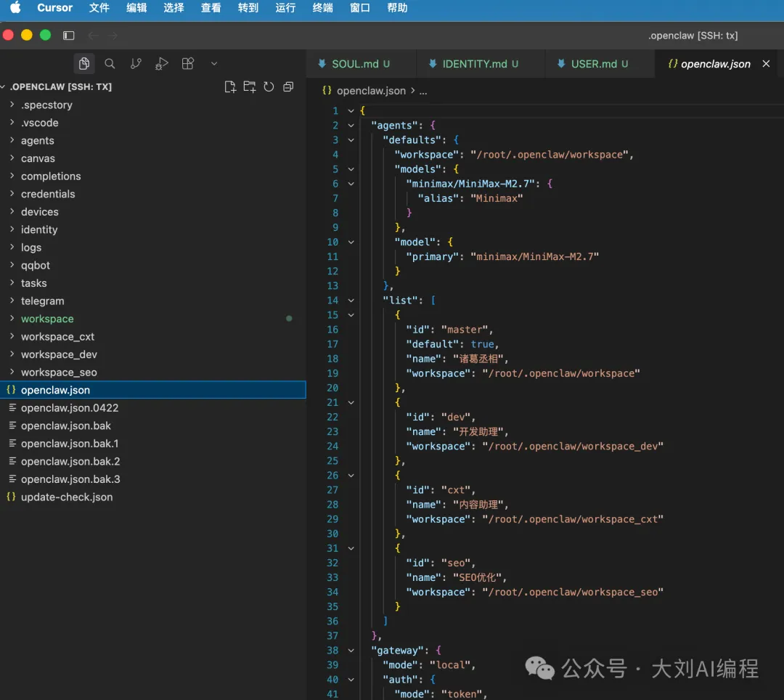Expand the workspace_dev folder
Screen dimensions: 784x700
(59, 354)
